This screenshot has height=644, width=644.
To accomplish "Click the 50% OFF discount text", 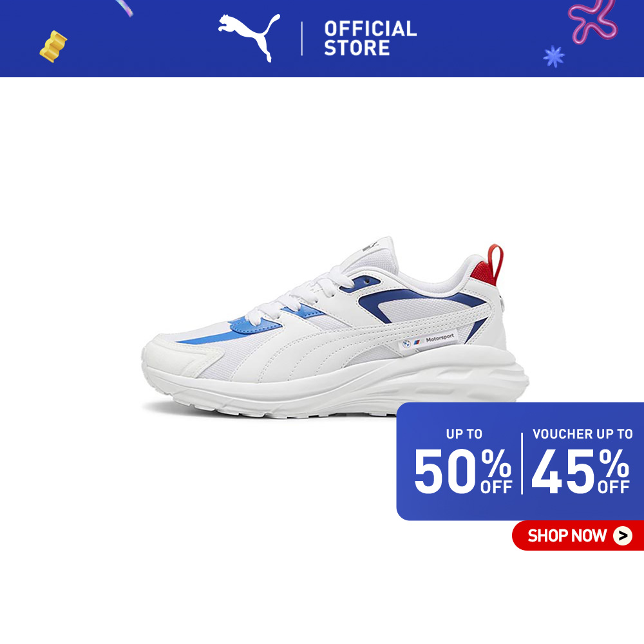I will point(463,471).
